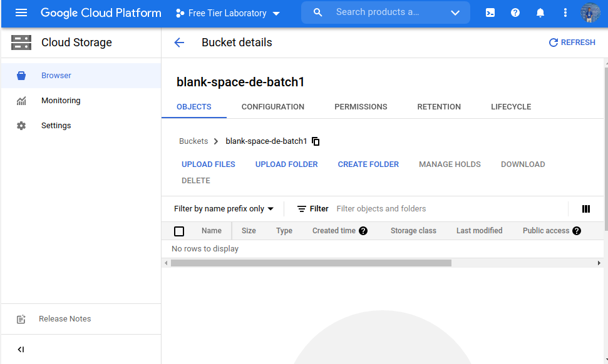The width and height of the screenshot is (608, 364).
Task: Click the Settings gear icon
Action: point(21,126)
